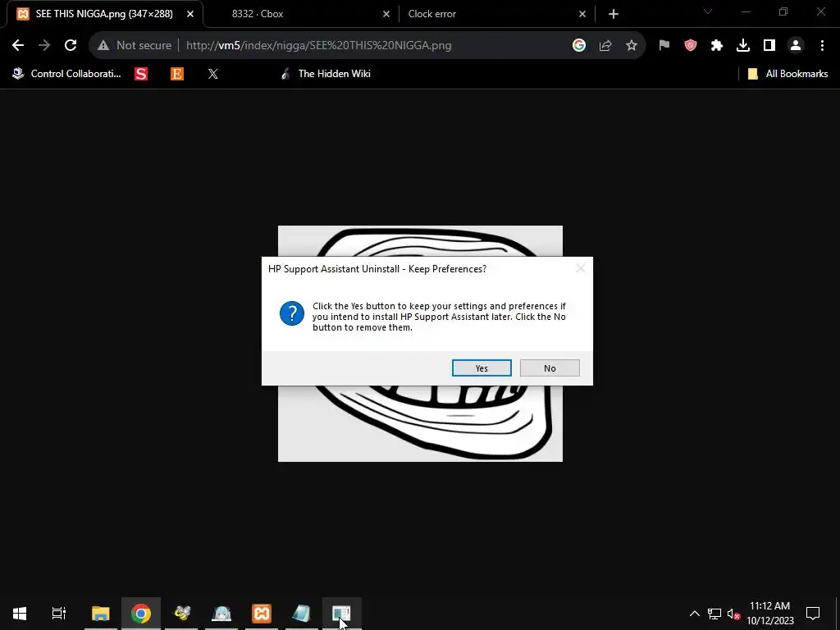Open a new browser tab

[614, 14]
